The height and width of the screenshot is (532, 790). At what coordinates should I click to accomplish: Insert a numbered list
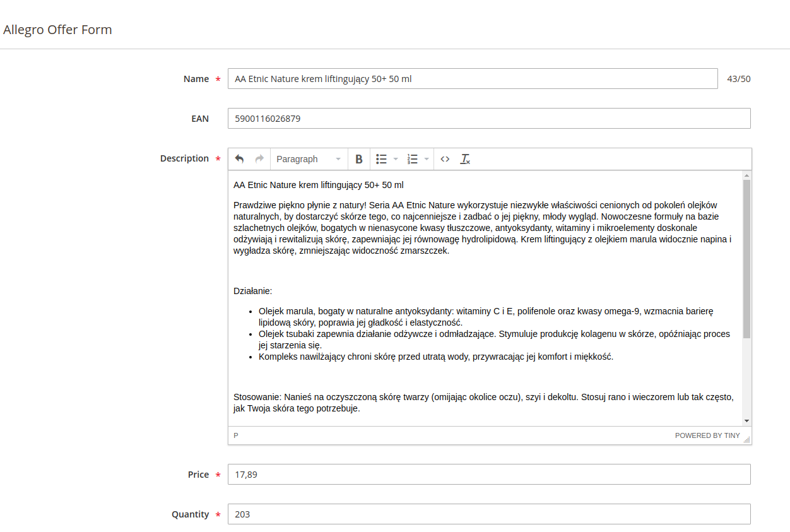tap(413, 159)
